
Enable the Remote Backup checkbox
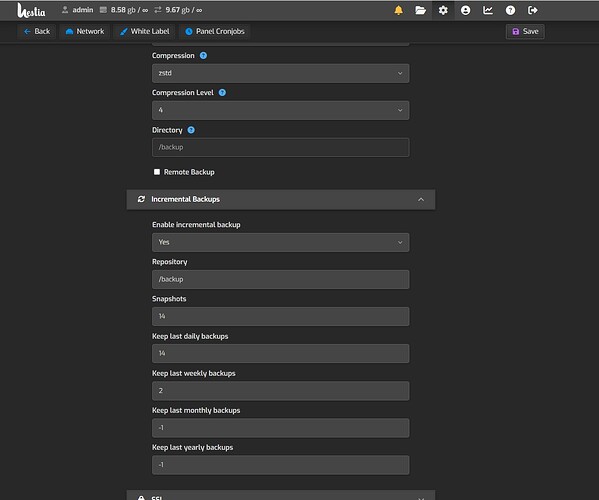click(x=157, y=172)
